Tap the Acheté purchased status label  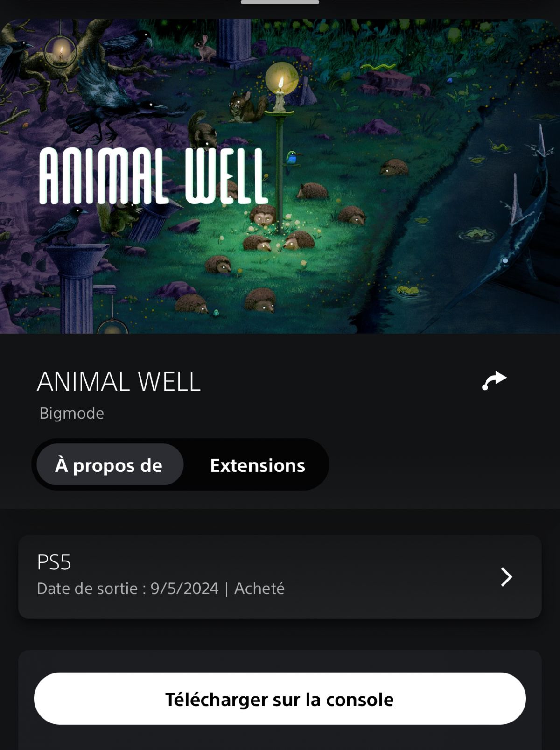tap(259, 589)
